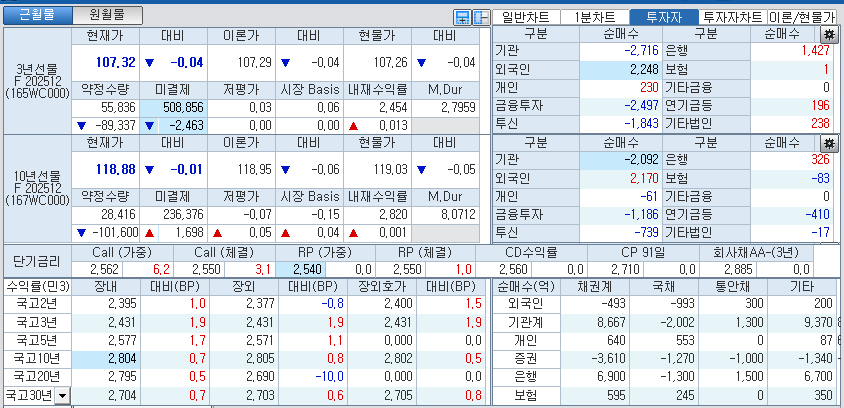
Task: Select the 국고3년 row label
Action: pos(37,322)
